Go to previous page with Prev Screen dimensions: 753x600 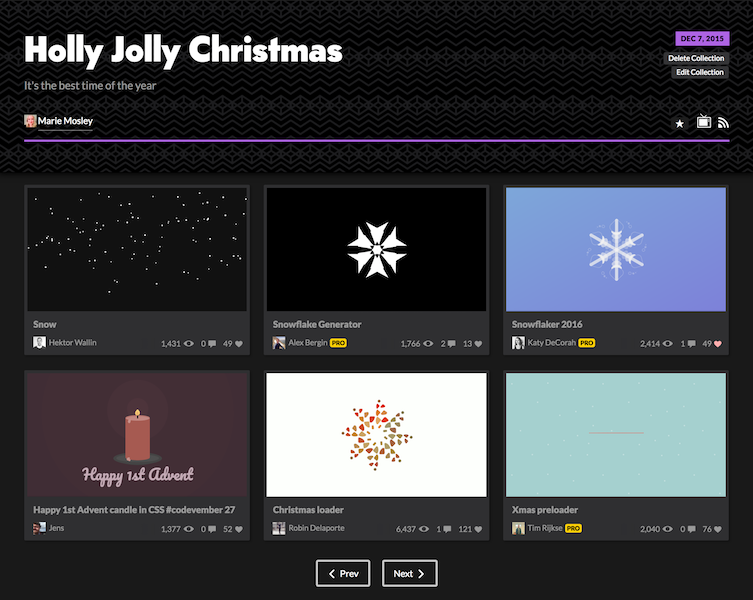[x=343, y=573]
